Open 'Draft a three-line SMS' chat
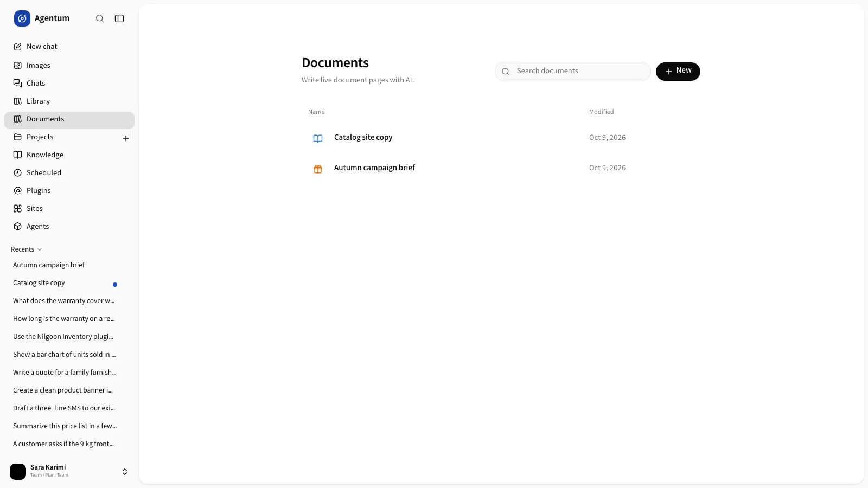Screen dimensions: 868x488 (x=65, y=408)
